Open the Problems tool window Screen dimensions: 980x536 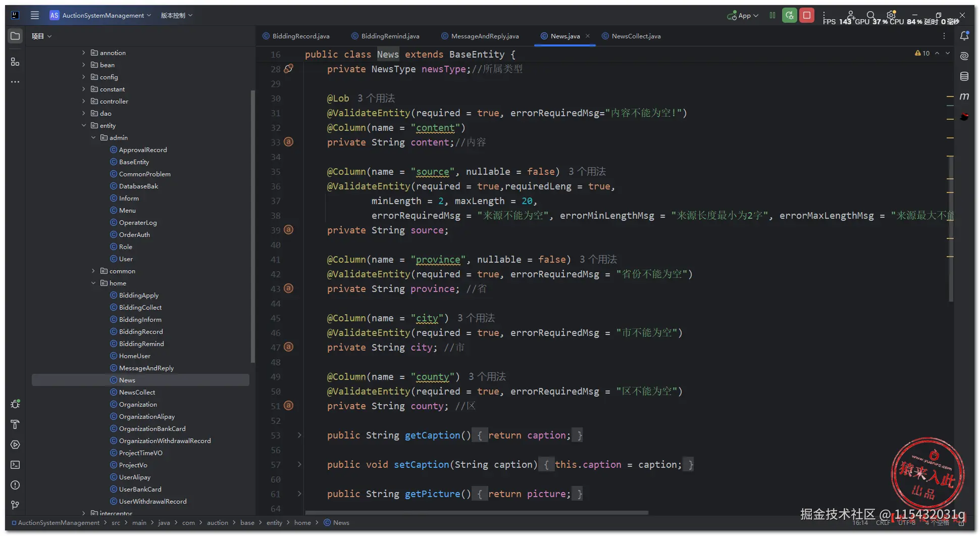tap(15, 485)
